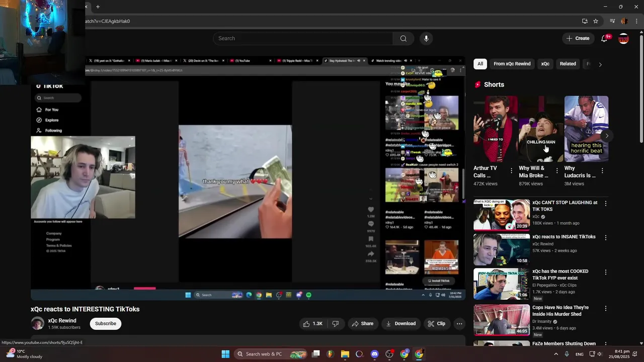Open the CHILLING MAN short thumbnail
This screenshot has width=644, height=362.
[541, 129]
